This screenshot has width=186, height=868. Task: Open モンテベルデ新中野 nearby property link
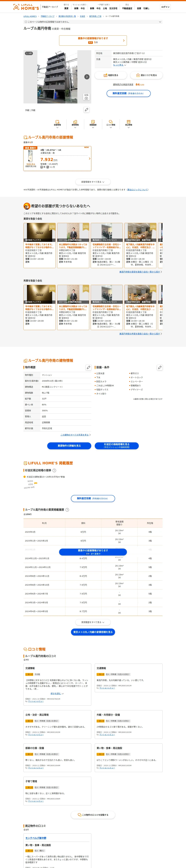[x=36, y=838]
